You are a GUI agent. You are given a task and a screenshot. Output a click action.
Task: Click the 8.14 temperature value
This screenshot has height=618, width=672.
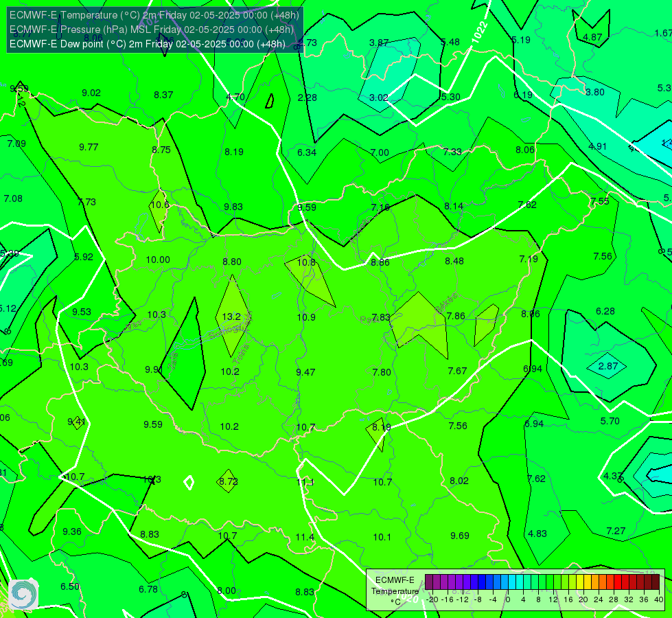(x=454, y=206)
